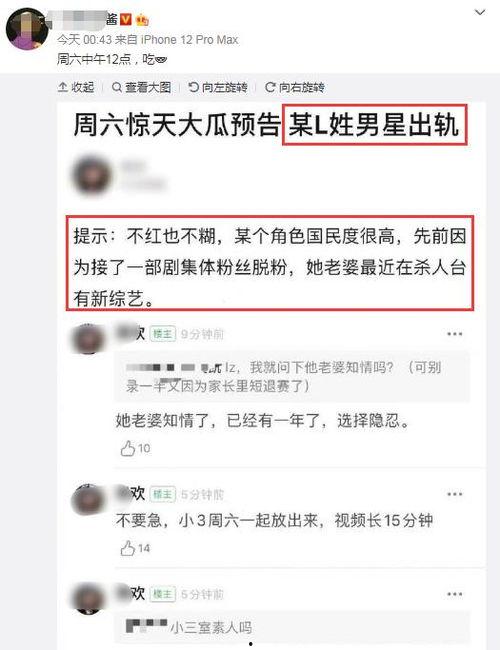Screen dimensions: 500x650
Task: Click the quoted comment about 他老婆知情吗
Action: 292,376
